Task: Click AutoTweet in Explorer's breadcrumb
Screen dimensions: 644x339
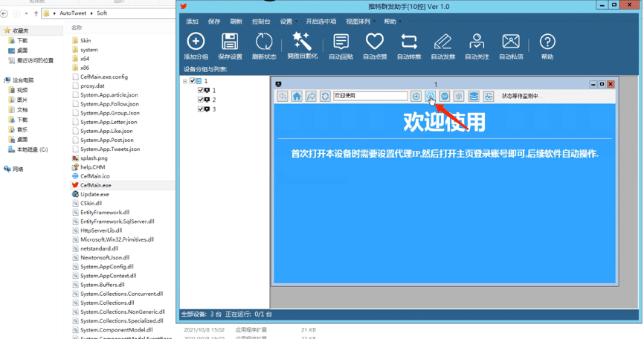Action: (x=73, y=13)
